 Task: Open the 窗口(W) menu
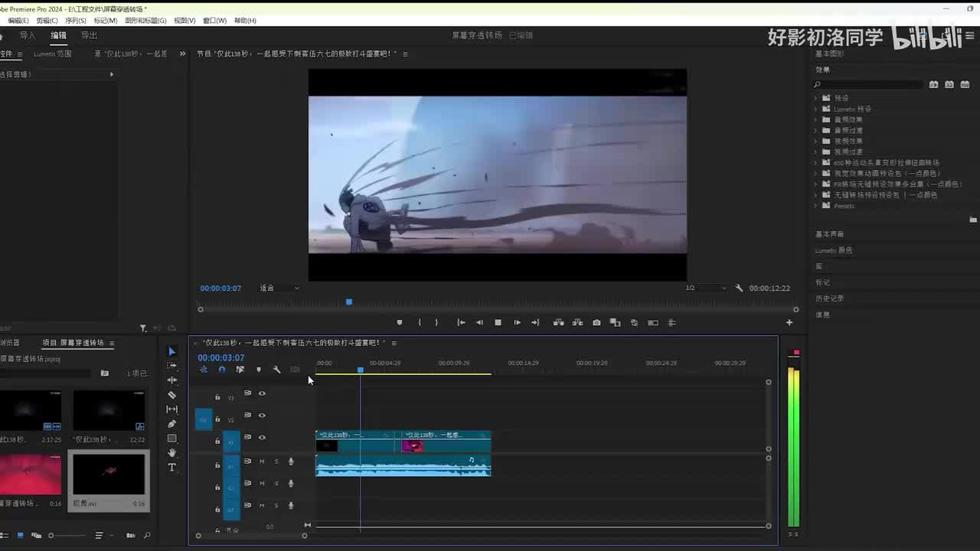[x=215, y=21]
